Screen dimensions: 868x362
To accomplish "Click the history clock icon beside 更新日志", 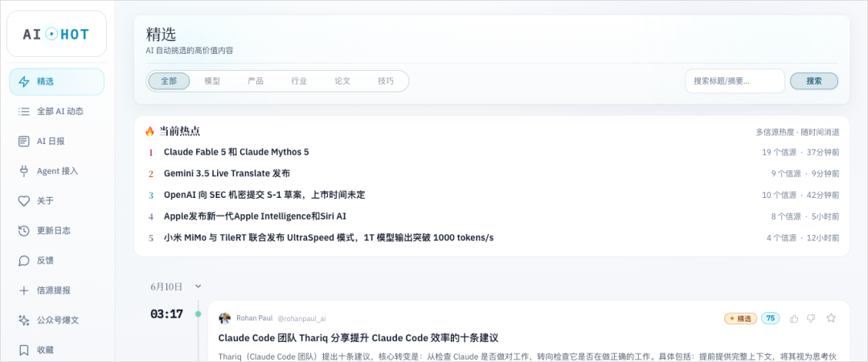I will click(x=24, y=231).
